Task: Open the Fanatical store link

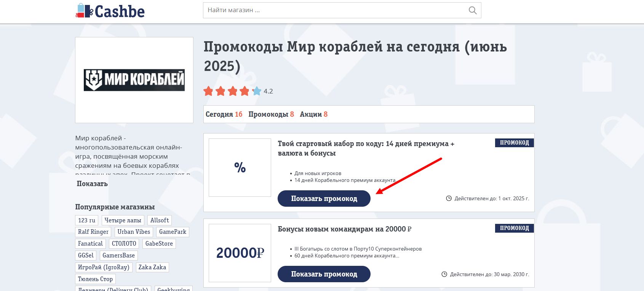Action: pos(90,244)
